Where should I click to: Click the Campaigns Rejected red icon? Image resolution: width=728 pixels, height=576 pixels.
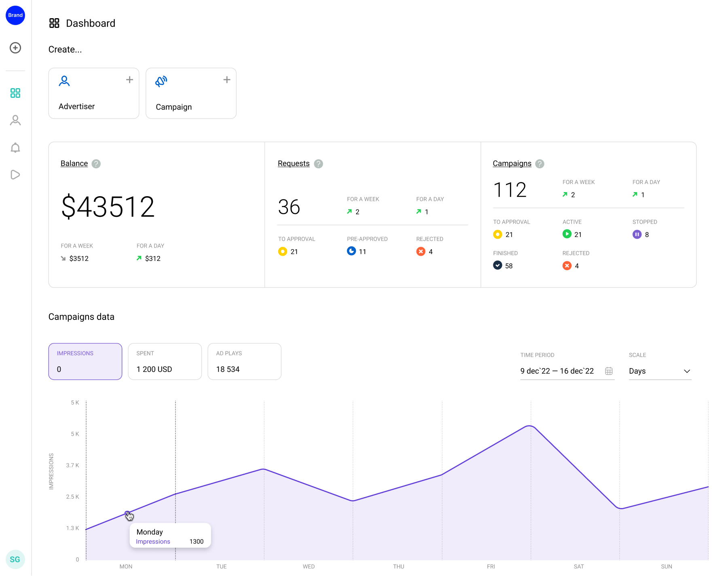pyautogui.click(x=567, y=266)
